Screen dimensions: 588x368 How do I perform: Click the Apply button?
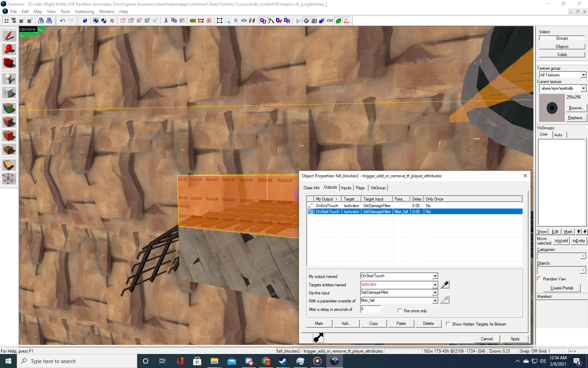(515, 339)
